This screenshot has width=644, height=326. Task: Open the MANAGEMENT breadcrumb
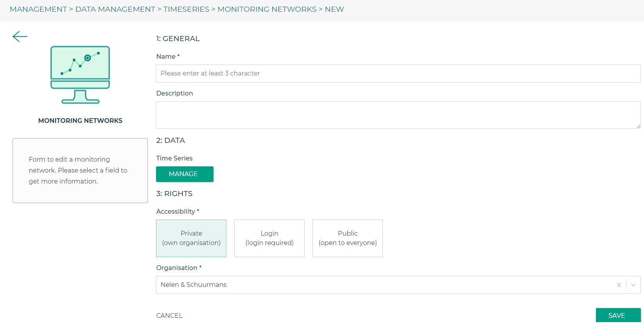click(38, 9)
